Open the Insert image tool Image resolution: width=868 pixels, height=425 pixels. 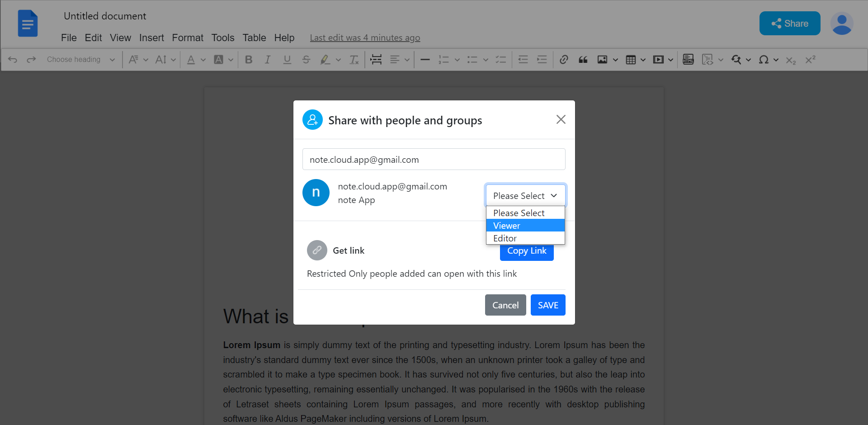click(x=603, y=59)
